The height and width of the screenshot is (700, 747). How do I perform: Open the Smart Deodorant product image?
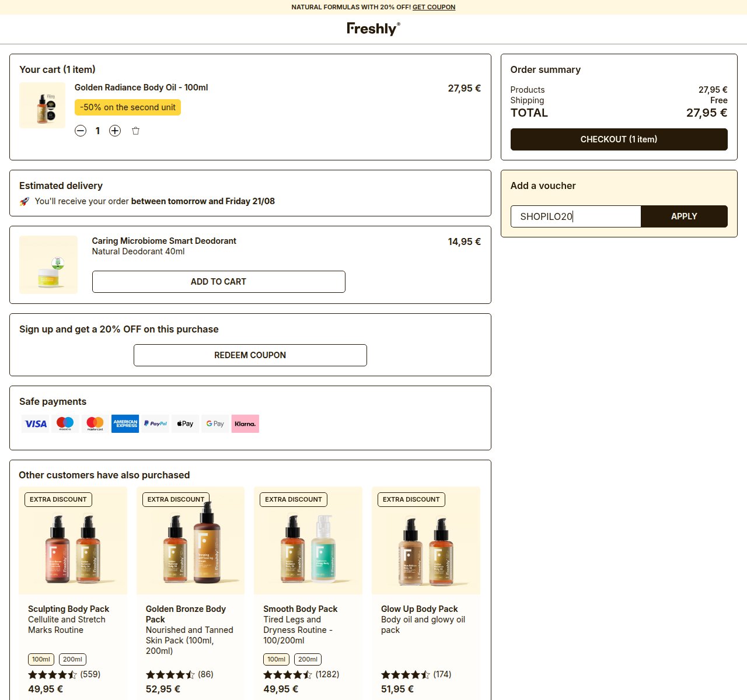(48, 265)
